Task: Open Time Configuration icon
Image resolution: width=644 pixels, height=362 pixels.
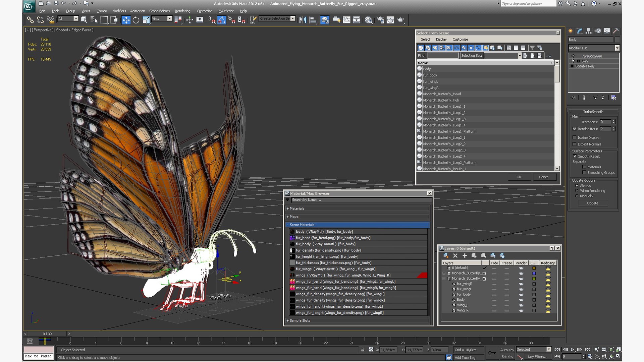Action: click(590, 357)
